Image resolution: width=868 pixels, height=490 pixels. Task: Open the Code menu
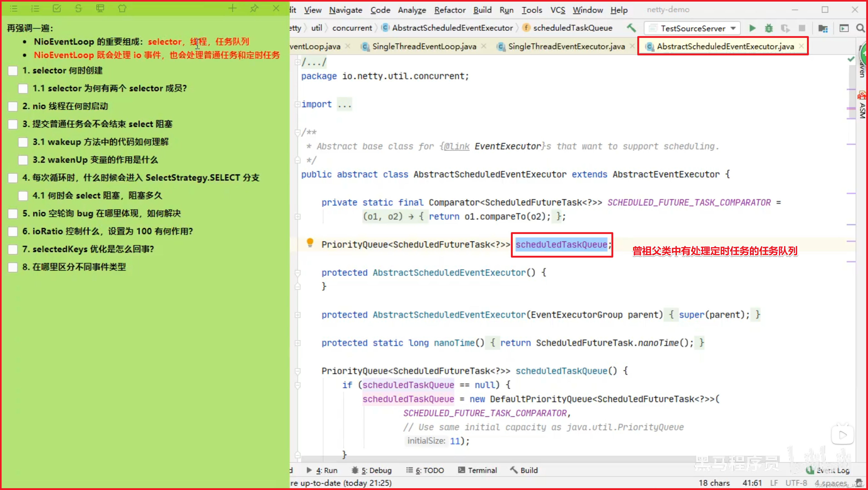tap(380, 10)
